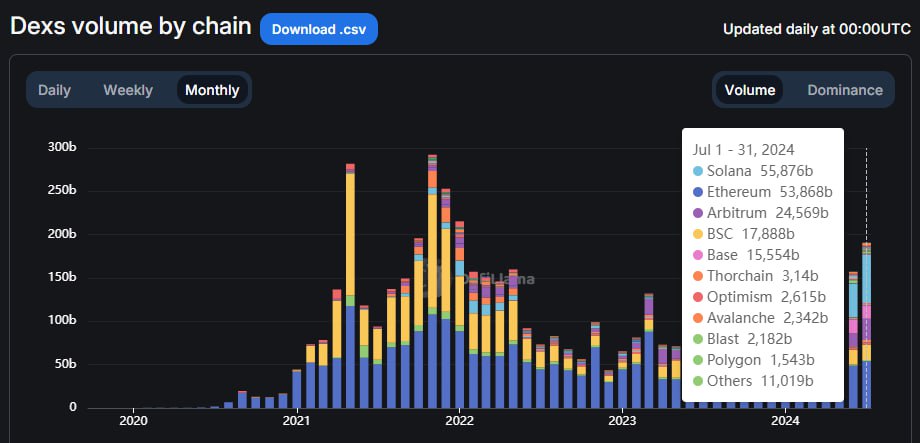Click the BSC yellow legend dot
Screen dimensions: 920x443
[x=698, y=234]
